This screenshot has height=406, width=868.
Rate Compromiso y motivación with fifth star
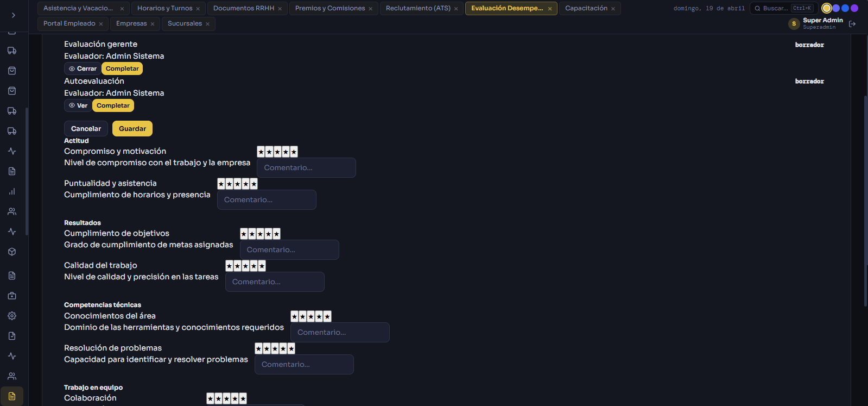[294, 152]
